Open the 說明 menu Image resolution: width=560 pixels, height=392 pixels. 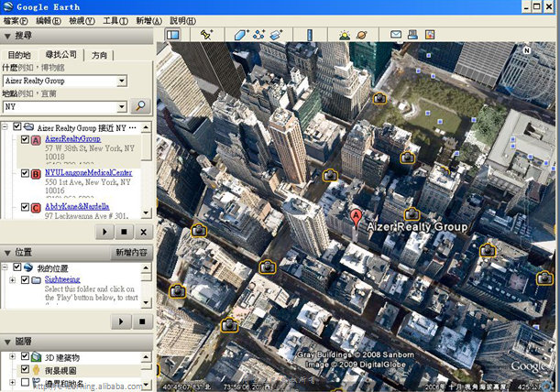(x=182, y=21)
